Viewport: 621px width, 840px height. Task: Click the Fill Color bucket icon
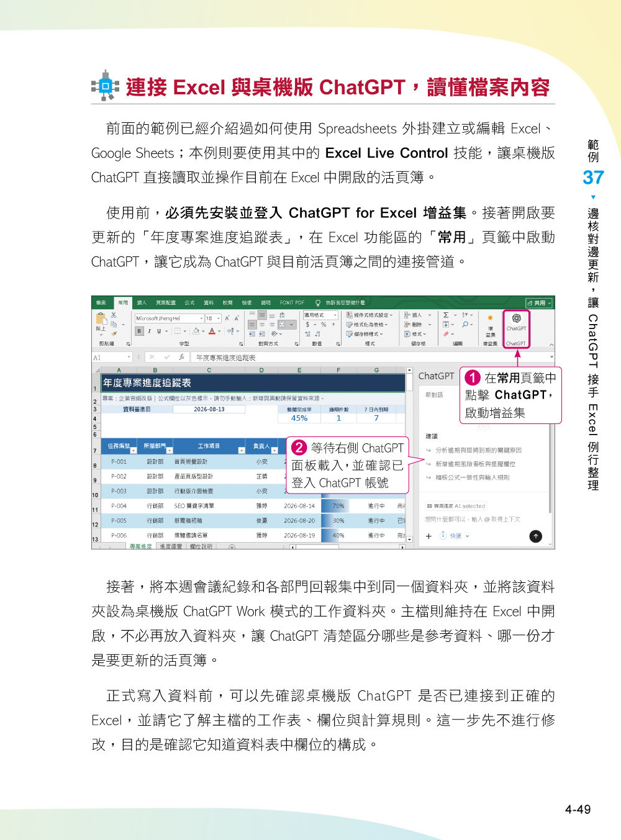tap(196, 331)
